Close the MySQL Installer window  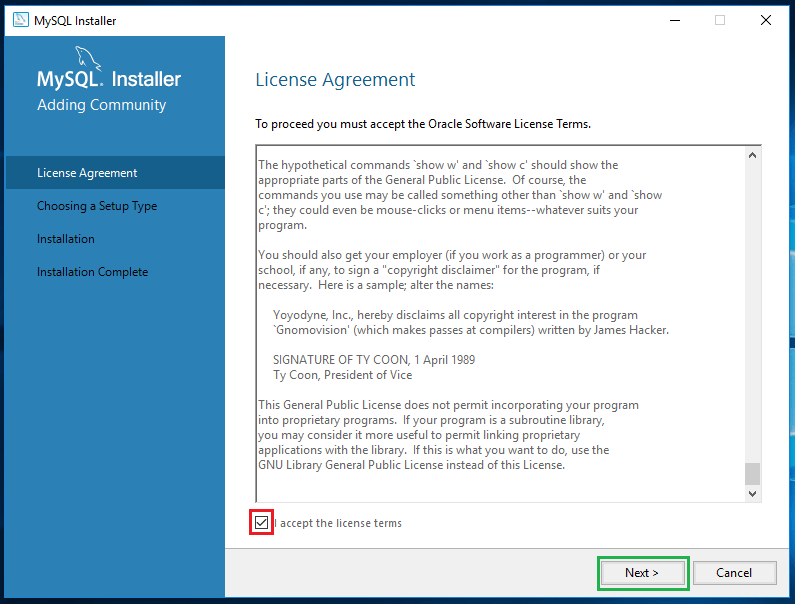tap(766, 20)
